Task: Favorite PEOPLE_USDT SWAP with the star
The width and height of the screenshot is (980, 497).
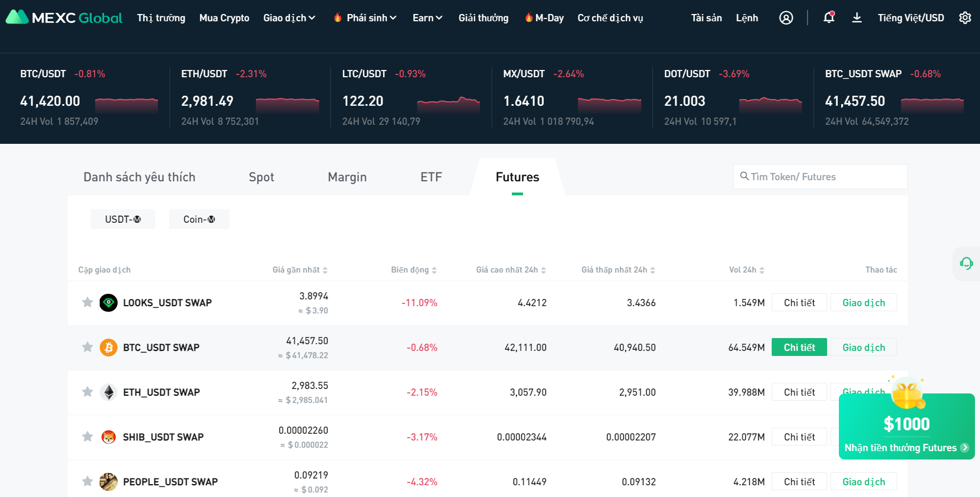Action: [87, 482]
